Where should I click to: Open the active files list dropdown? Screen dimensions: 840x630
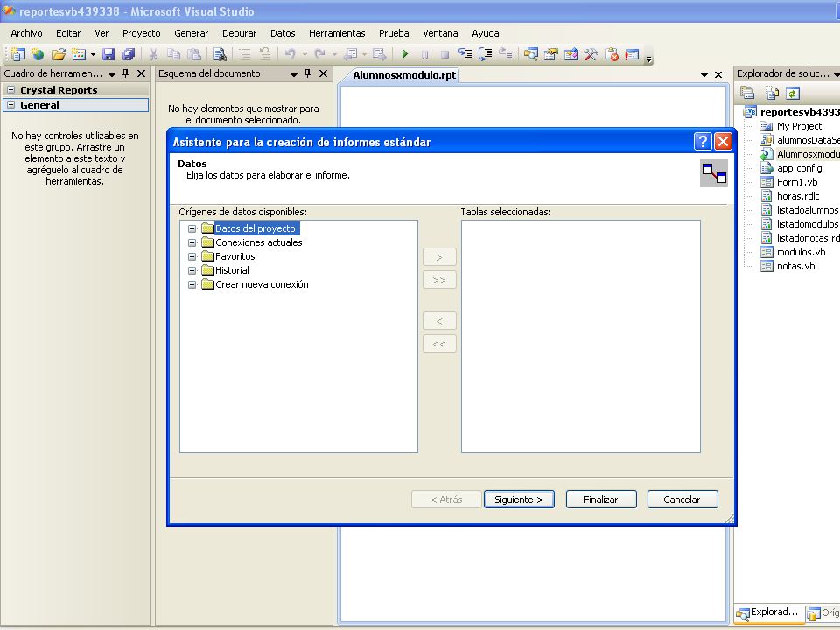pyautogui.click(x=703, y=75)
